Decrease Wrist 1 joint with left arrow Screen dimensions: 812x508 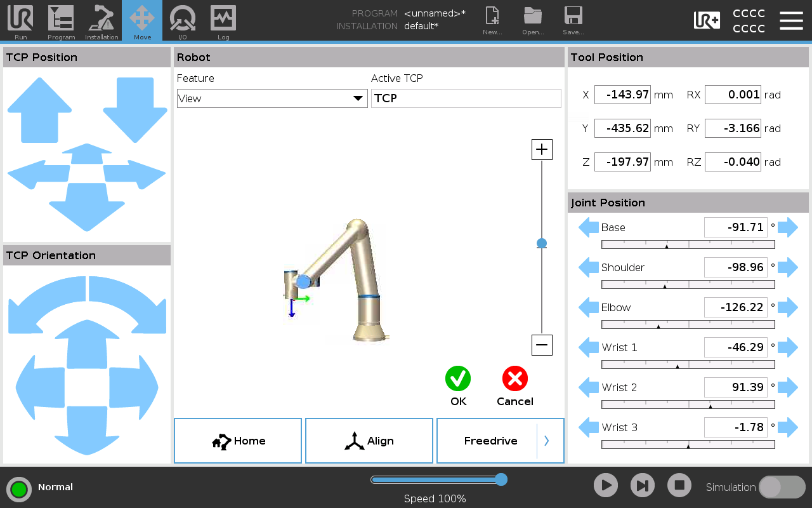pos(589,347)
